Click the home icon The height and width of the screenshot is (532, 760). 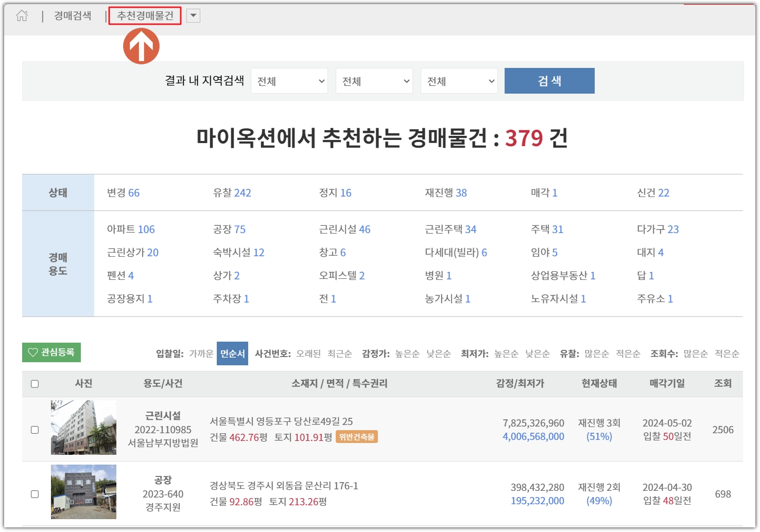21,15
